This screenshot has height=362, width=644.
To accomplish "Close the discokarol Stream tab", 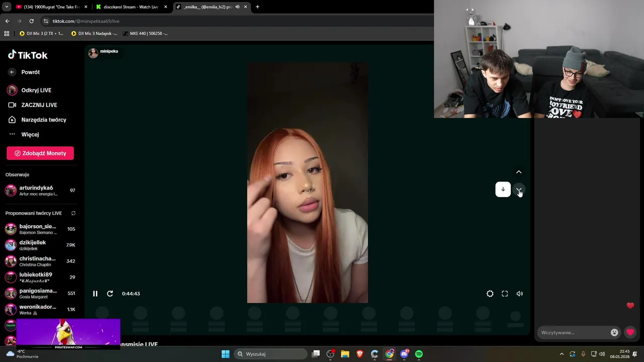I will click(166, 7).
